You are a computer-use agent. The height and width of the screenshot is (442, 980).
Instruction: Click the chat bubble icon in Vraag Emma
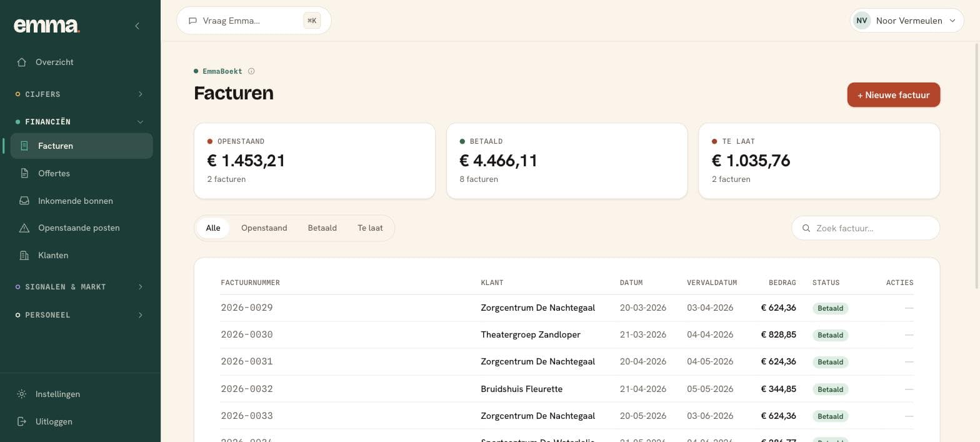(x=192, y=21)
